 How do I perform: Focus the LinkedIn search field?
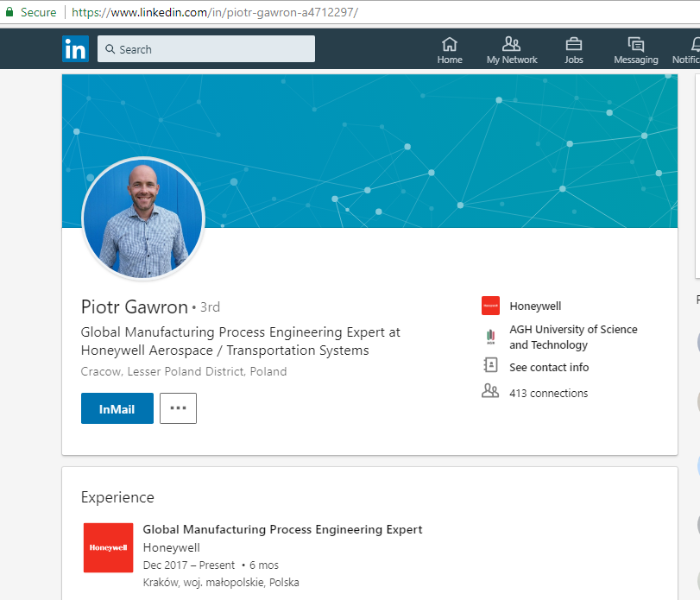206,49
